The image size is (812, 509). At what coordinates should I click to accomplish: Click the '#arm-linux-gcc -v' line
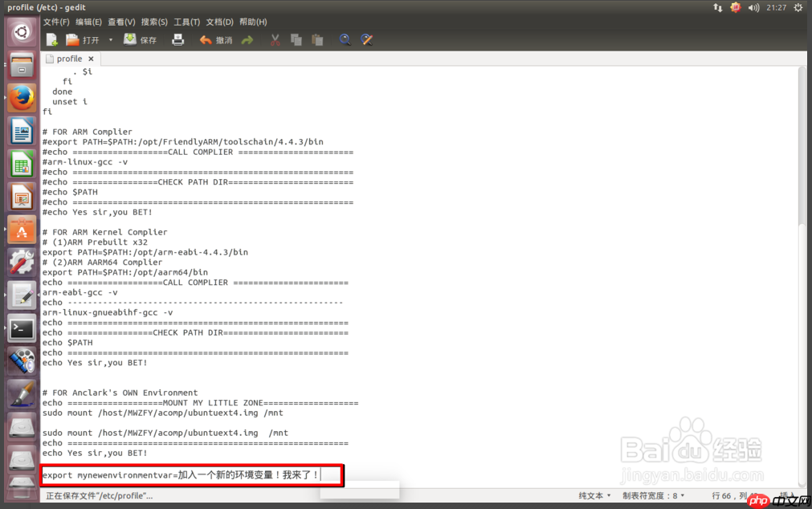coord(85,161)
